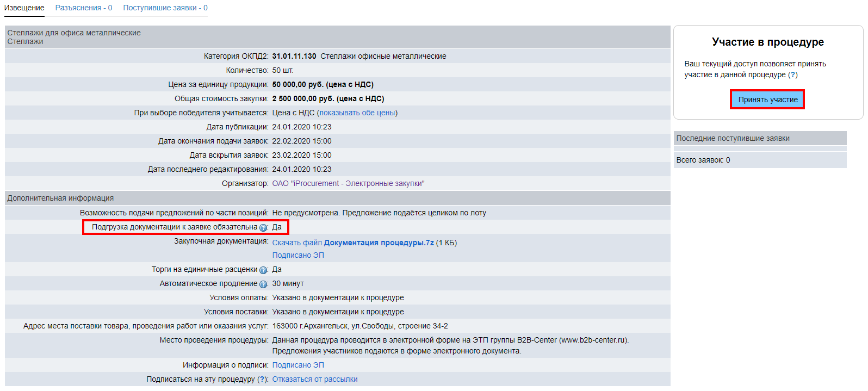Open the Разъяснения - 0 tab
The width and height of the screenshot is (868, 391).
coord(84,8)
